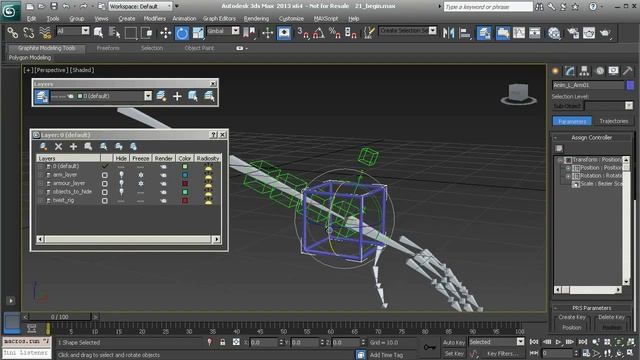Open the Edit menu
This screenshot has height=360, width=640.
(31, 19)
